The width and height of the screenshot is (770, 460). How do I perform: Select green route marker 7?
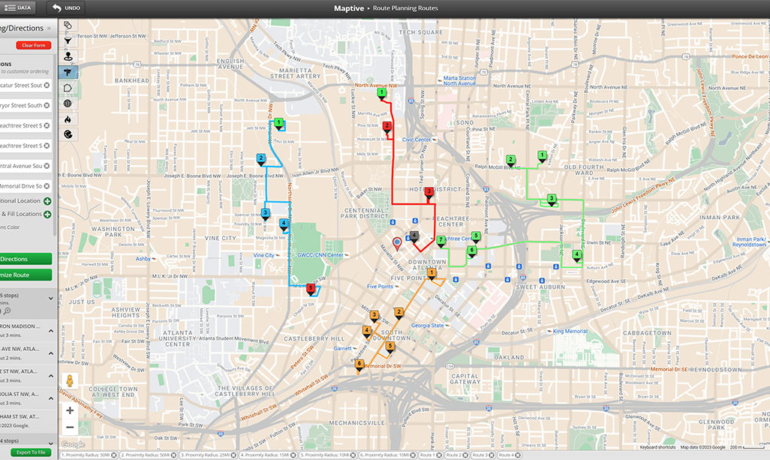coord(441,241)
